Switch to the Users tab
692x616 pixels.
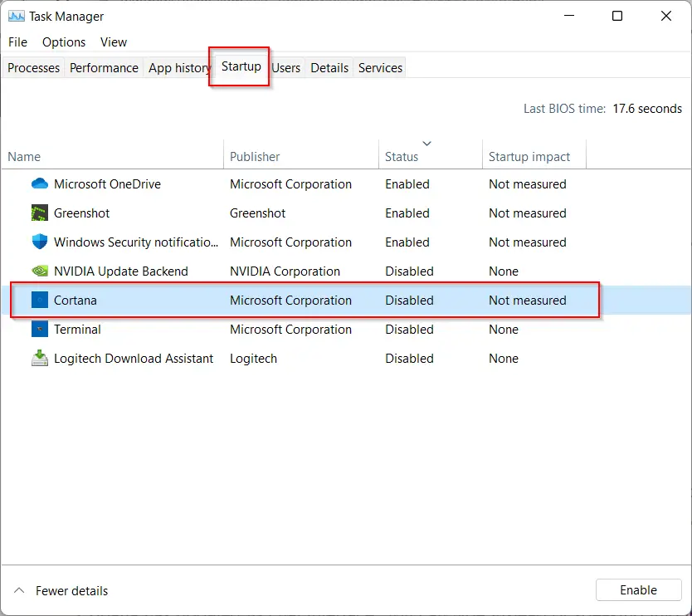[286, 67]
